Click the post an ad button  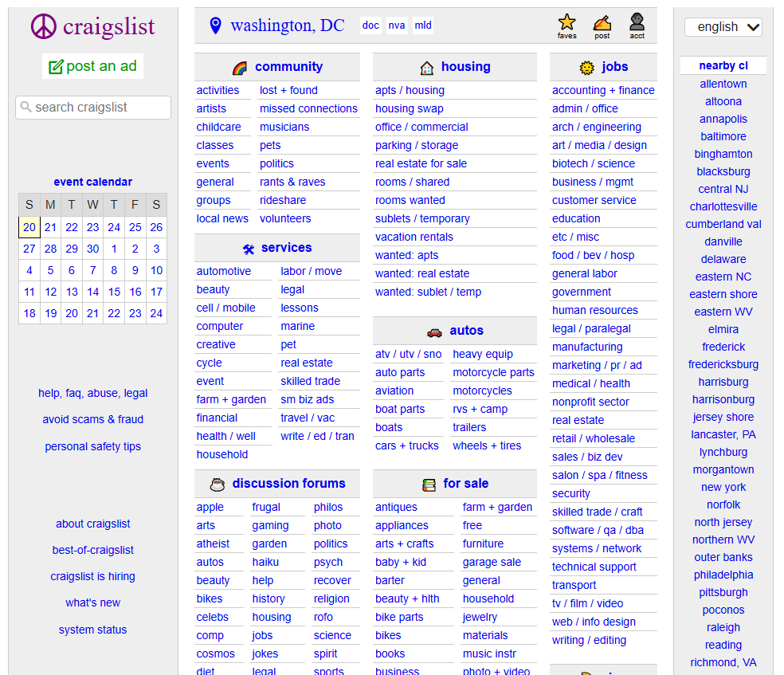(92, 66)
